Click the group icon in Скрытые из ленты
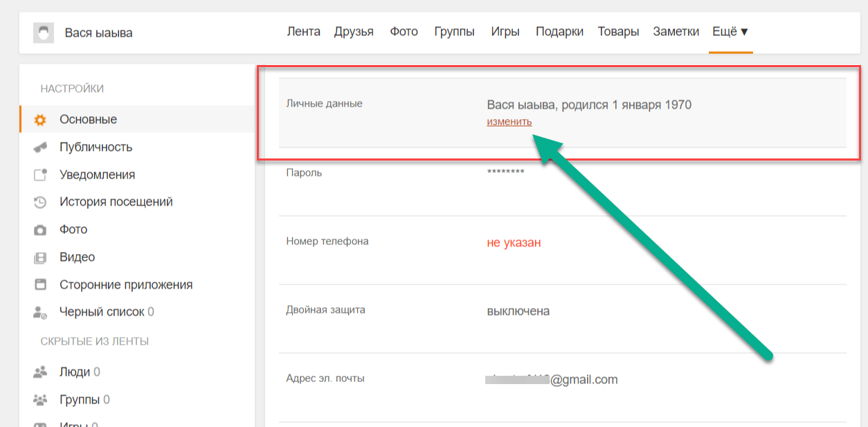The image size is (868, 427). point(40,400)
